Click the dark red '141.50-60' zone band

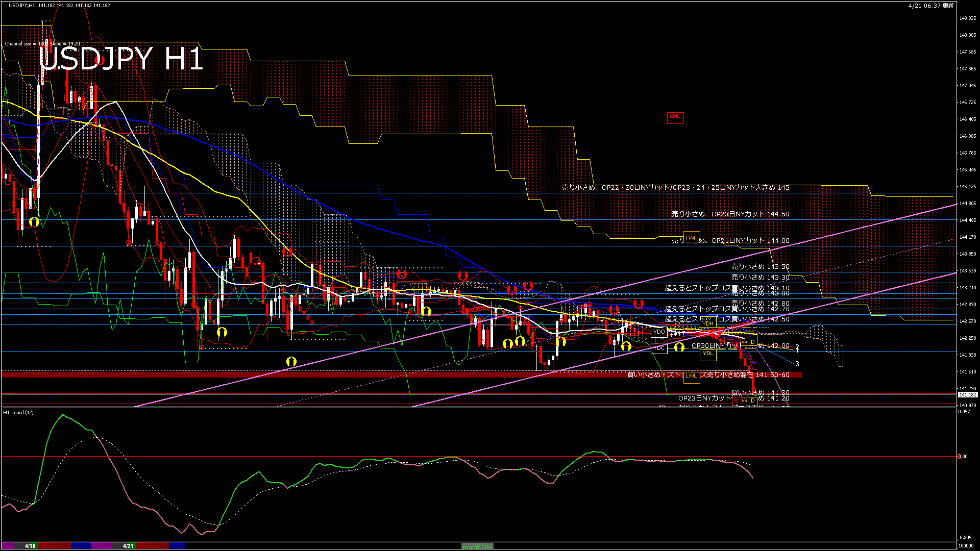tap(401, 375)
